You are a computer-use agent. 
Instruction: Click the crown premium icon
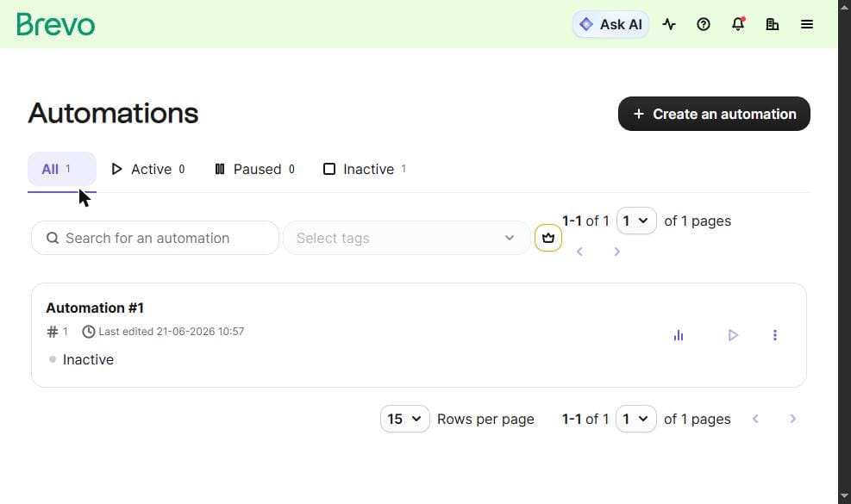(x=548, y=238)
